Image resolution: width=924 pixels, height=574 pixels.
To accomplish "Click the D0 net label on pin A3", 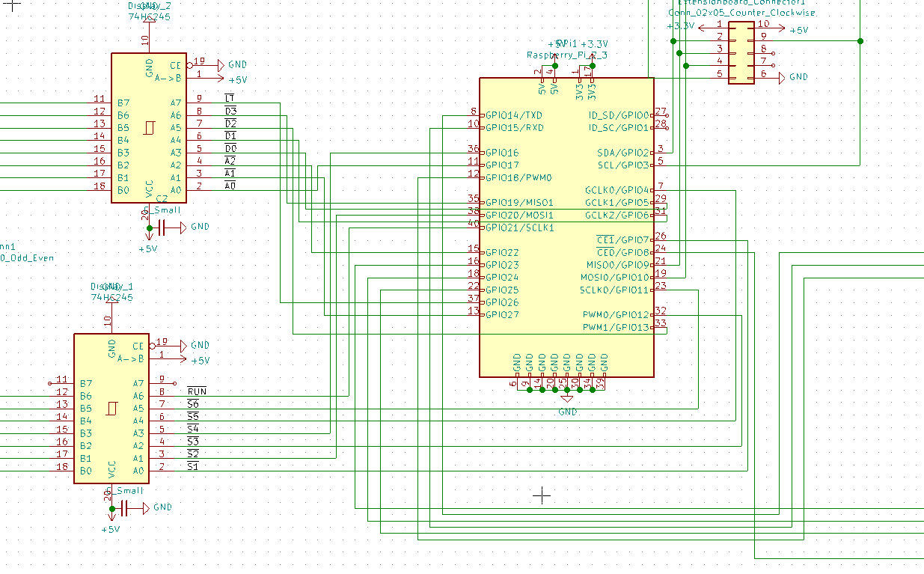I will [x=230, y=148].
